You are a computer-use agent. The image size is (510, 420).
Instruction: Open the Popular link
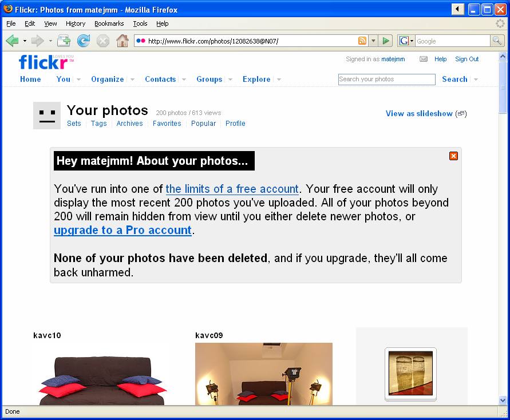(203, 124)
